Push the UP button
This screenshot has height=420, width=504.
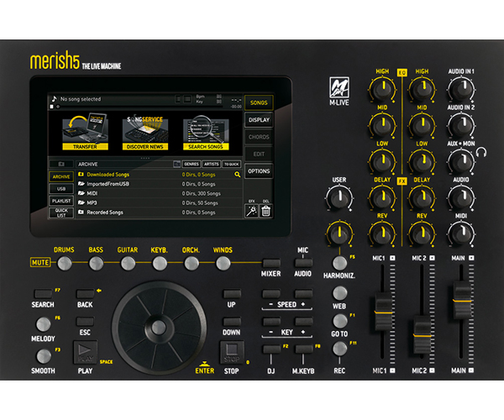pyautogui.click(x=232, y=293)
